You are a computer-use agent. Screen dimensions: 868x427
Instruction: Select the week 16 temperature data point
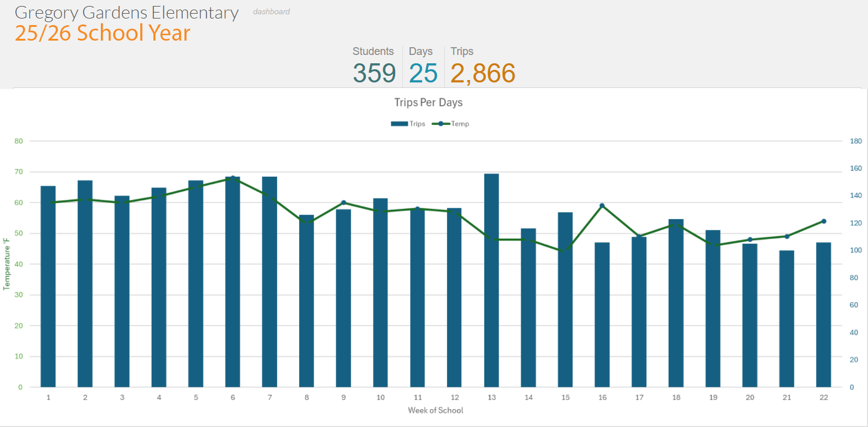click(602, 205)
